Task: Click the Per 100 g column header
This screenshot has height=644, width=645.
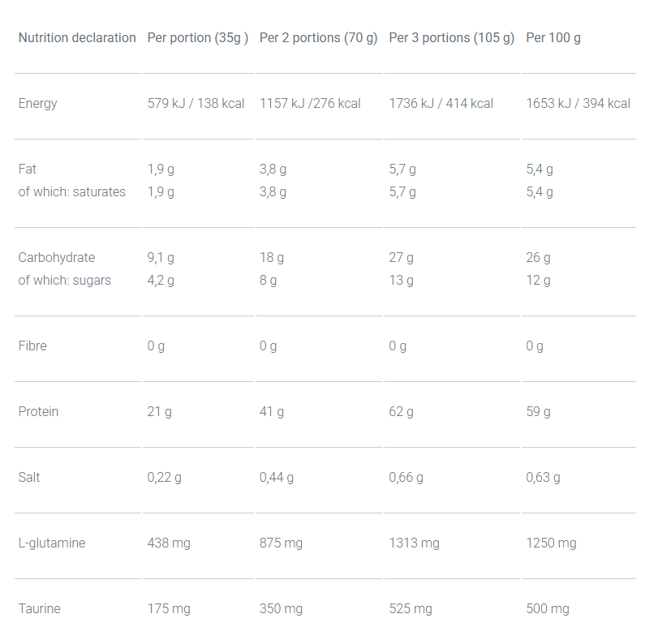Action: 553,38
